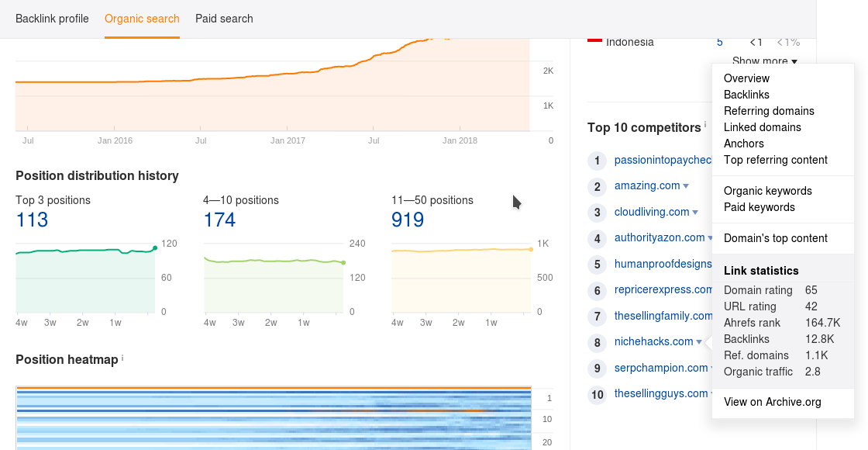Screen dimensions: 868x450
Task: Switch to the Backlink profile tab
Action: pos(52,18)
